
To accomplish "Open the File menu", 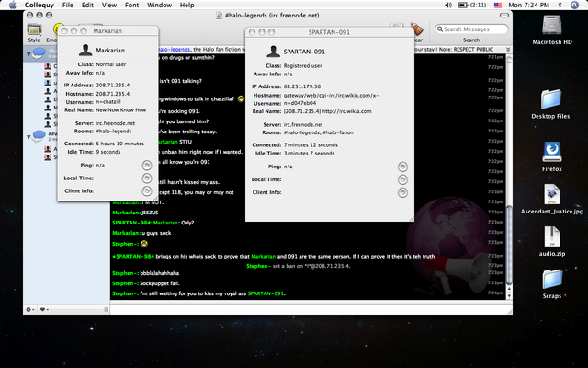I will pos(67,5).
